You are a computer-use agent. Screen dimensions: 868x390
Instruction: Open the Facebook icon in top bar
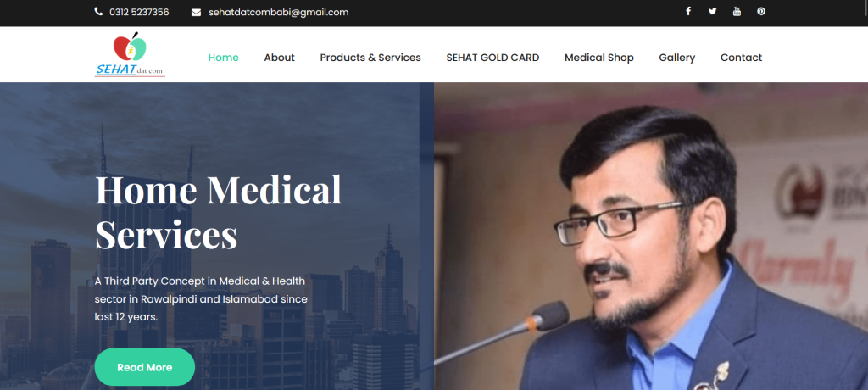(688, 11)
